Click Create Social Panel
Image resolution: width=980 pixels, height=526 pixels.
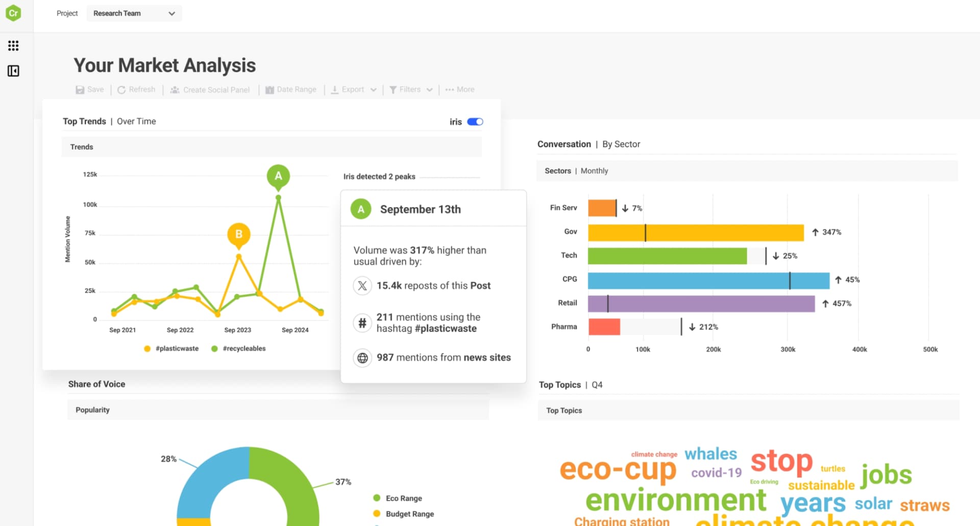[210, 90]
